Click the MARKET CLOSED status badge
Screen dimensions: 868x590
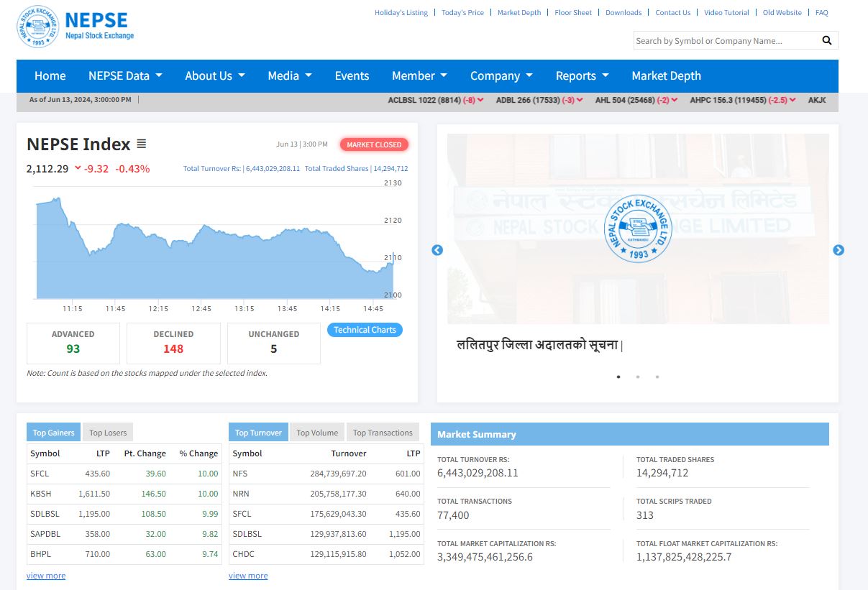tap(374, 144)
